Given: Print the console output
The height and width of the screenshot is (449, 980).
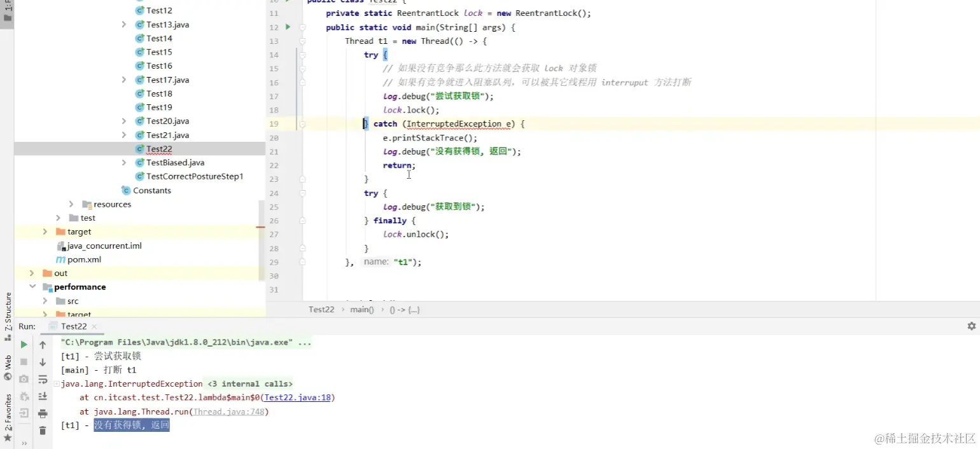Looking at the screenshot, I should [43, 413].
